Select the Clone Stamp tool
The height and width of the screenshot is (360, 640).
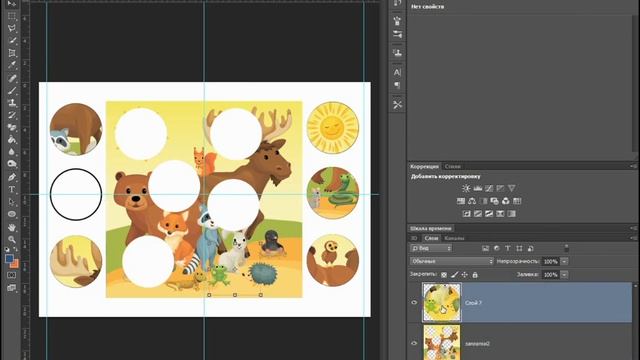pyautogui.click(x=12, y=102)
